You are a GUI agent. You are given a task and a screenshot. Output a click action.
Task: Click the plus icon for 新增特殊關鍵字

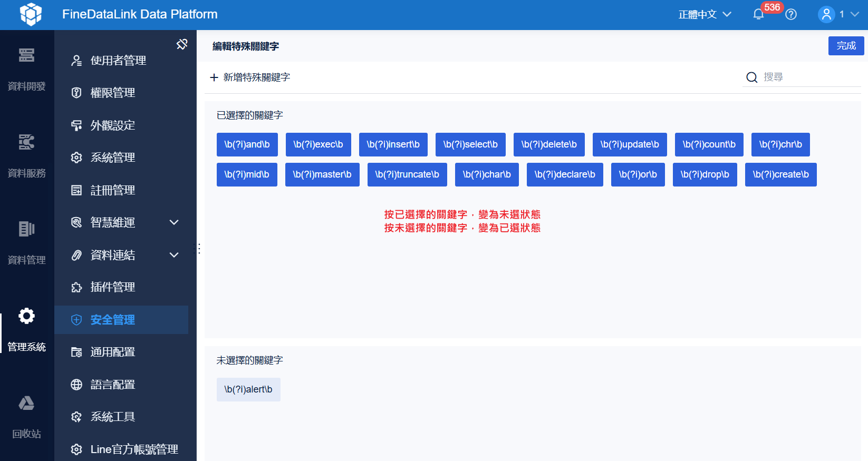click(x=214, y=77)
